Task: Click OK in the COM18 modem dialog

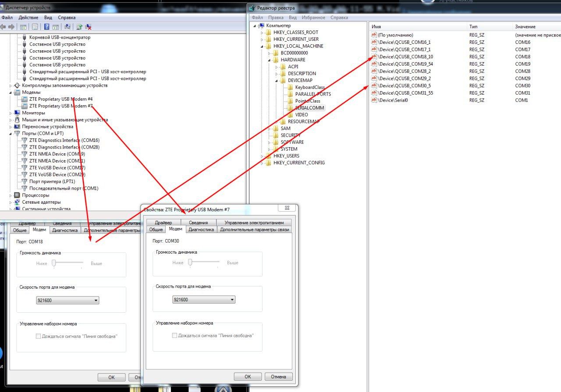Action: (111, 378)
